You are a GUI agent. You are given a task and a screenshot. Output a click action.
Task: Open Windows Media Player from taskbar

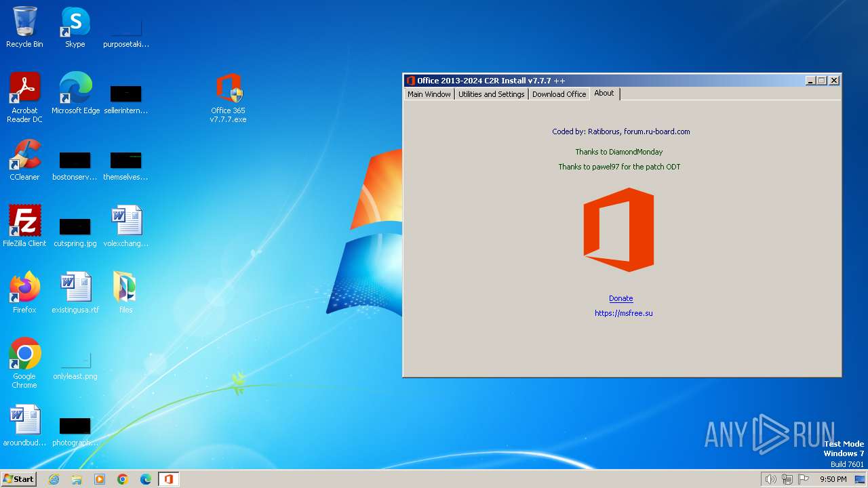100,479
